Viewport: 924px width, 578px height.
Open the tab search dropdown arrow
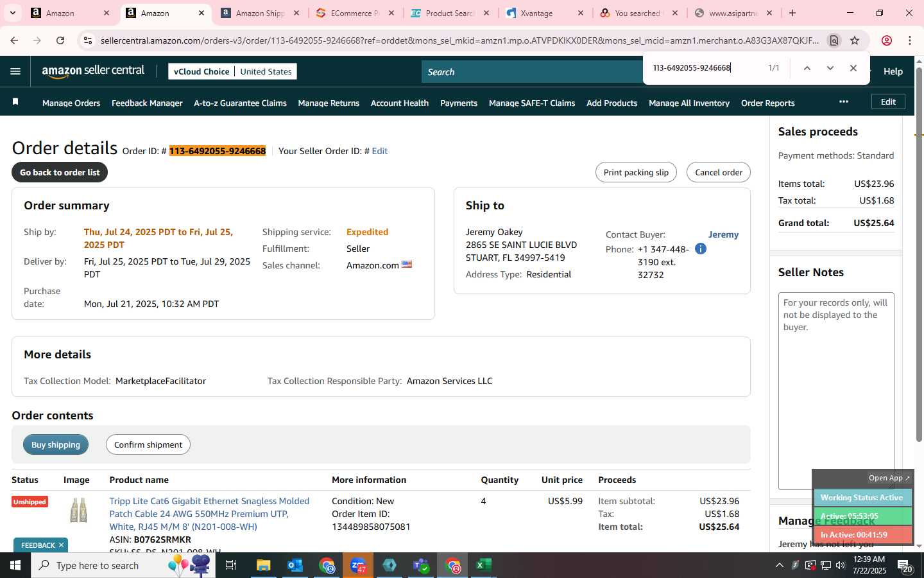pyautogui.click(x=12, y=13)
